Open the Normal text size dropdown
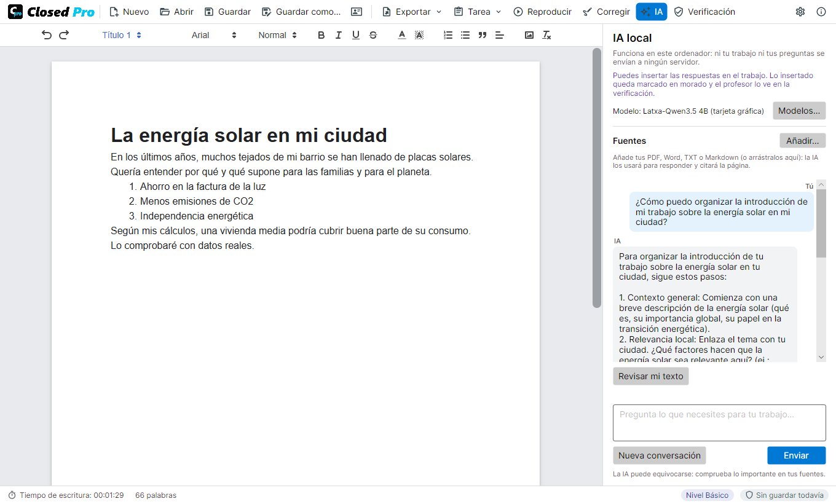 tap(278, 35)
